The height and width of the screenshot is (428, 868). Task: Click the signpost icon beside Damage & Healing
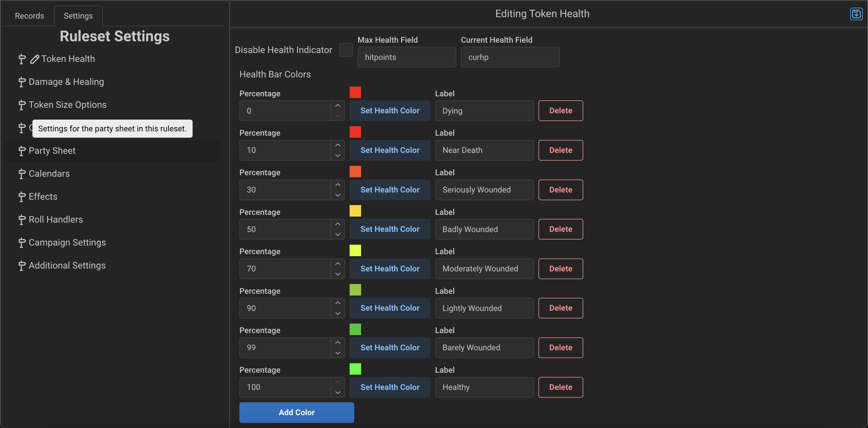(22, 82)
